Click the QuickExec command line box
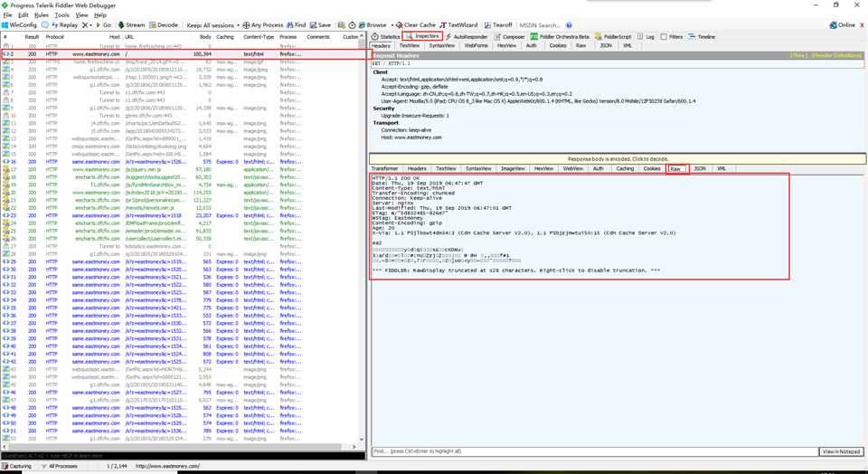Image resolution: width=868 pixels, height=474 pixels. pos(183,456)
